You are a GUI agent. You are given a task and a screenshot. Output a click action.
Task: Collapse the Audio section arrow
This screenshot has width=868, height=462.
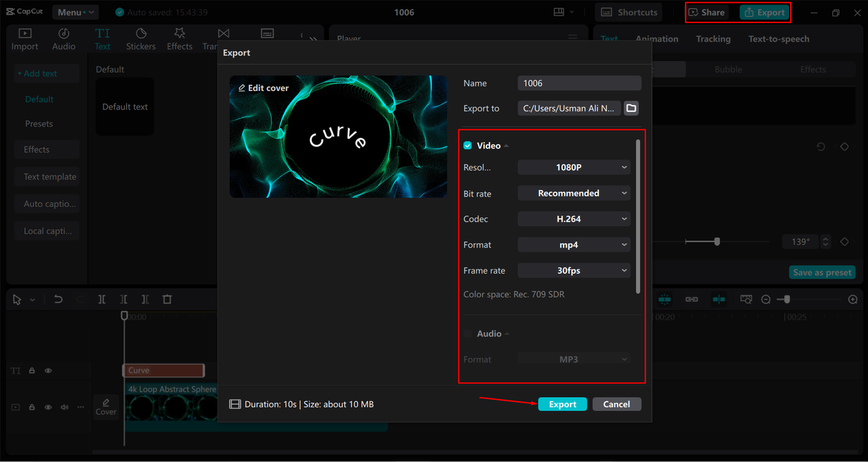(x=507, y=335)
